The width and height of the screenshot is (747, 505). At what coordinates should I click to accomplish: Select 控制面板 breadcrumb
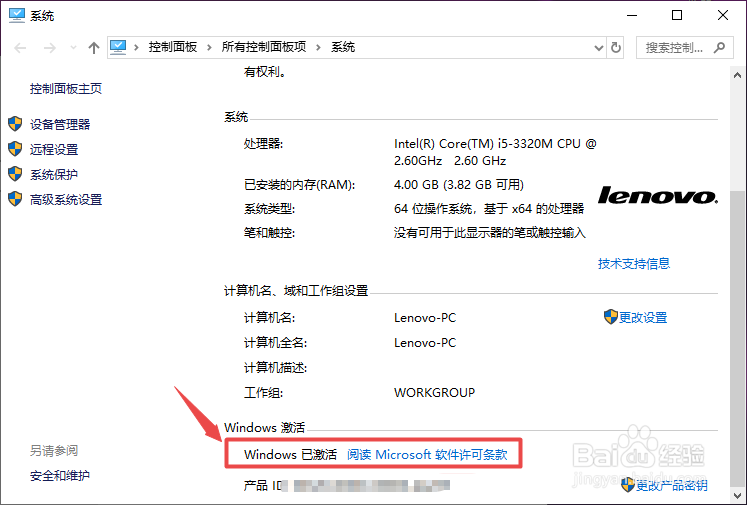172,47
